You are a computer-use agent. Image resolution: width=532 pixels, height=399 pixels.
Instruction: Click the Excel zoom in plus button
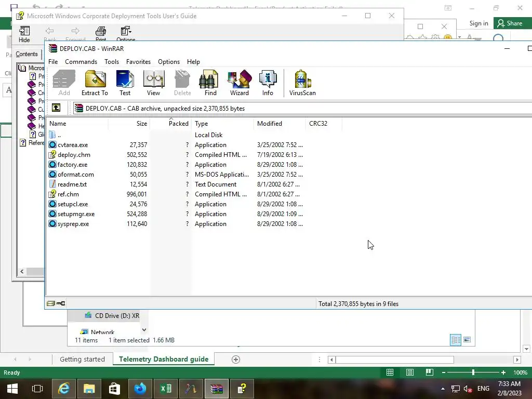click(503, 373)
